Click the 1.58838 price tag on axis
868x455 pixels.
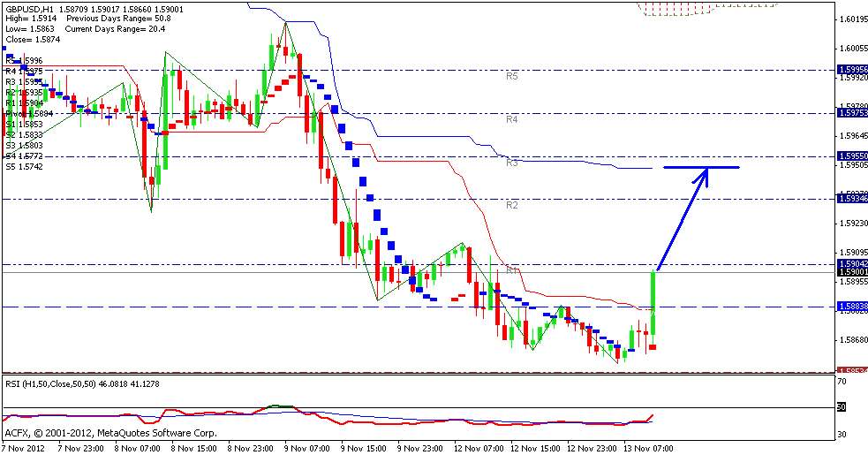click(852, 306)
